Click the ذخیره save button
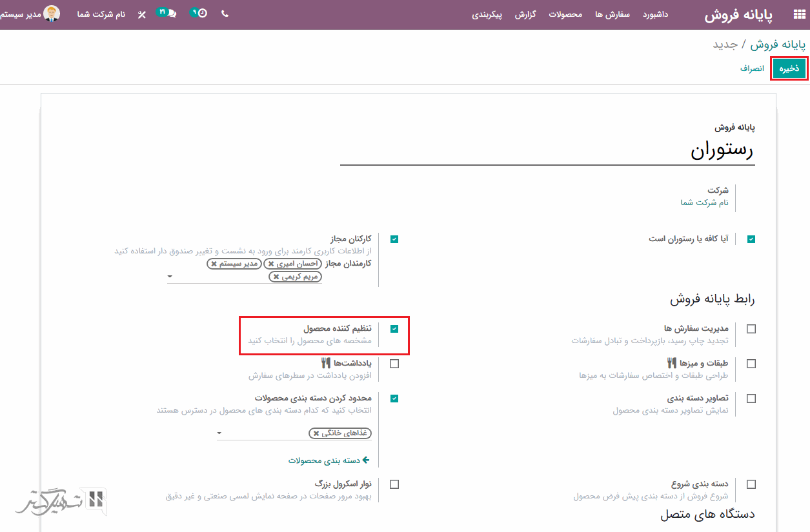The height and width of the screenshot is (532, 810). [x=789, y=68]
